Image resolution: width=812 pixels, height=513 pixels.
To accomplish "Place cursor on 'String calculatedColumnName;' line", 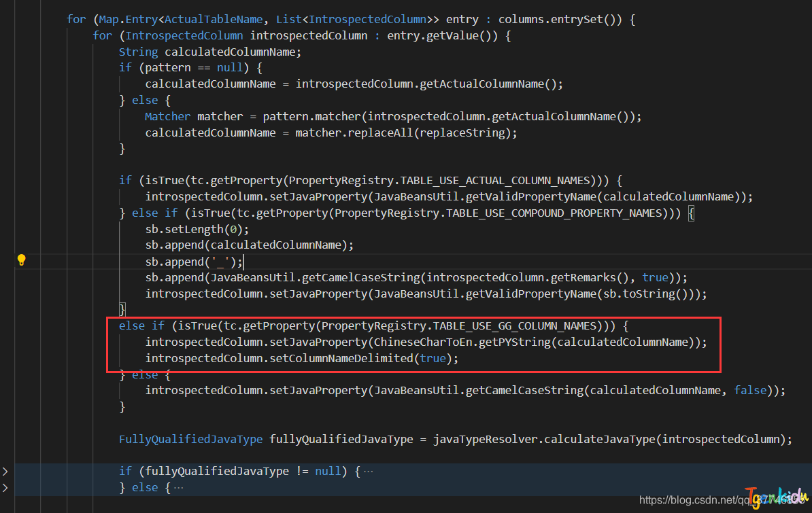I will [209, 52].
